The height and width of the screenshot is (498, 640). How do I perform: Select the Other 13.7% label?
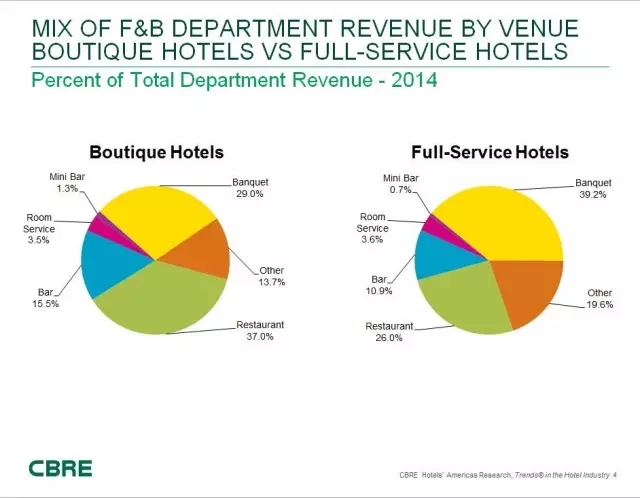[x=272, y=276]
